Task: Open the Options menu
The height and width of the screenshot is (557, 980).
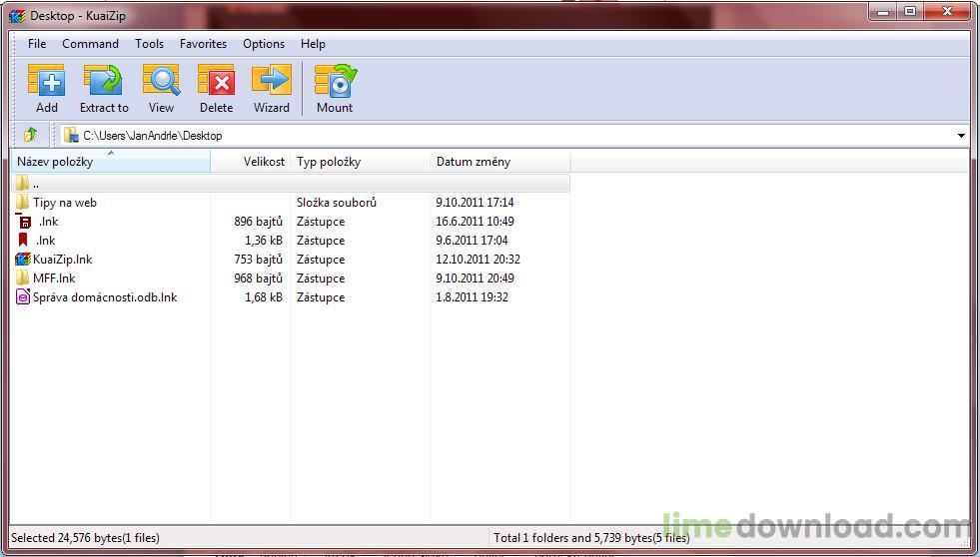Action: [x=264, y=44]
